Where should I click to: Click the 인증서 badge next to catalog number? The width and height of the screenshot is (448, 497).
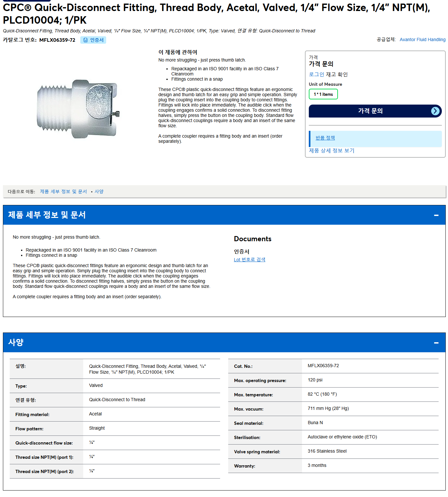93,40
